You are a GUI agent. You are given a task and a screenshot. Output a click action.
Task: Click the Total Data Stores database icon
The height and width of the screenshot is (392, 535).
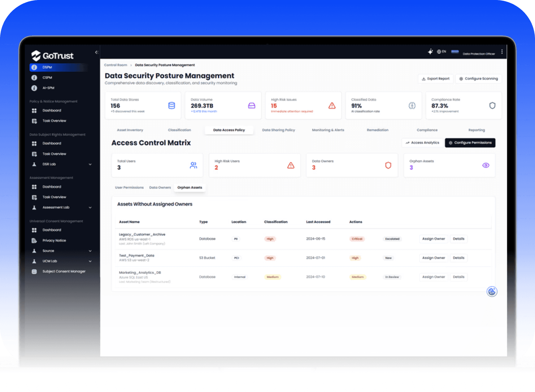(171, 106)
